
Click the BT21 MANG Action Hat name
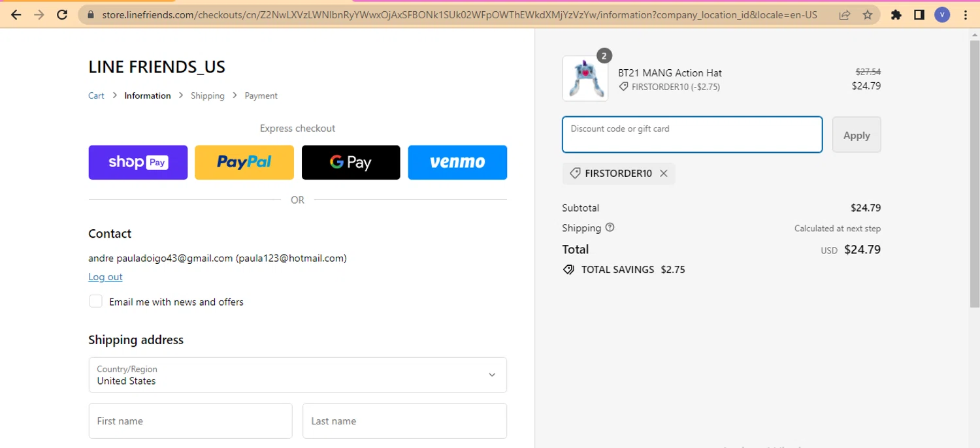tap(670, 72)
